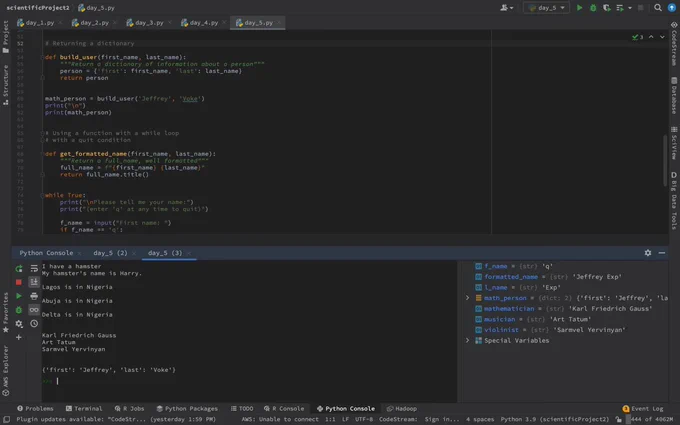The image size is (680, 425).
Task: Open the Terminal tool window
Action: [84, 409]
